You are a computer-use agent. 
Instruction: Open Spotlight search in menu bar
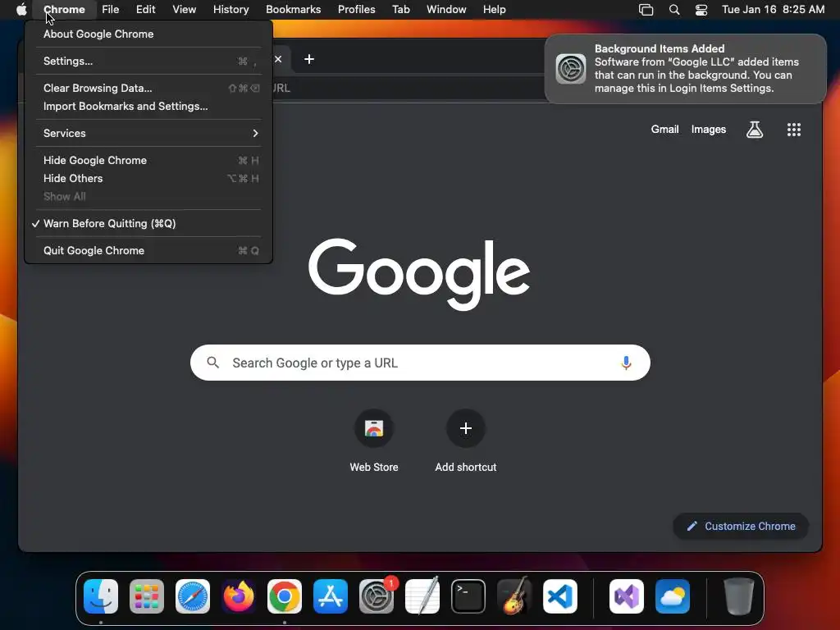(674, 10)
